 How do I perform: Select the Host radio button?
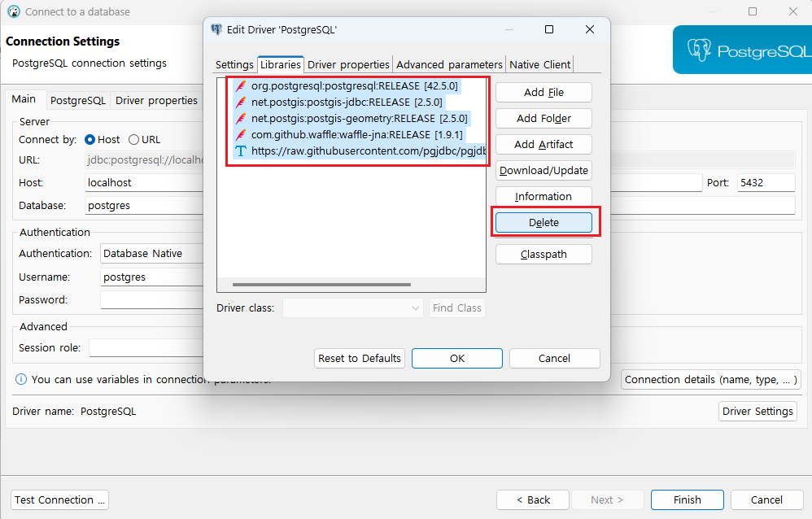point(89,140)
